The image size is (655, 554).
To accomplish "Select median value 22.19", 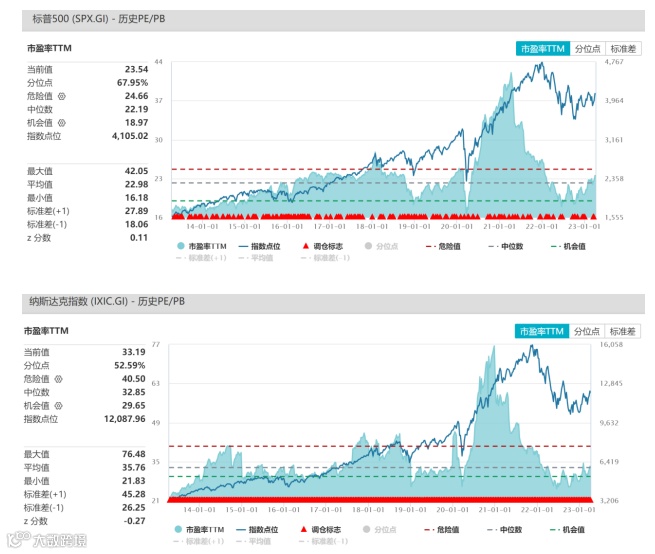I will pyautogui.click(x=136, y=109).
